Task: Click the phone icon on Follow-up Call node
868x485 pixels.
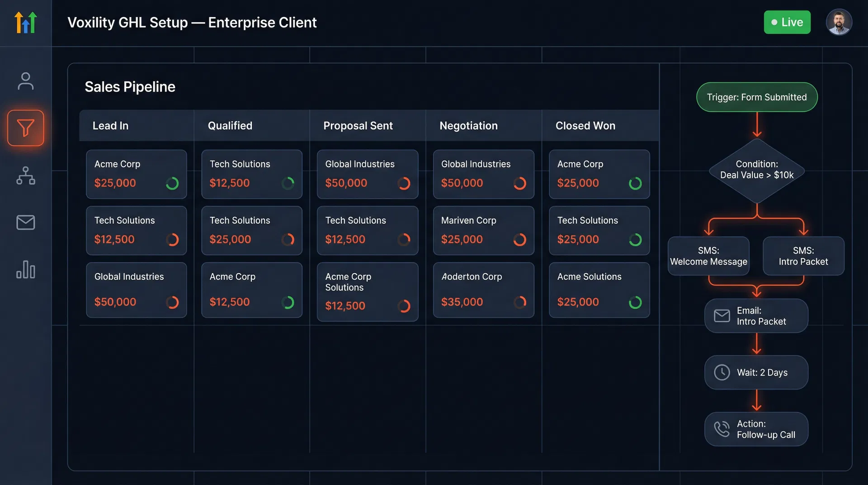Action: [722, 429]
